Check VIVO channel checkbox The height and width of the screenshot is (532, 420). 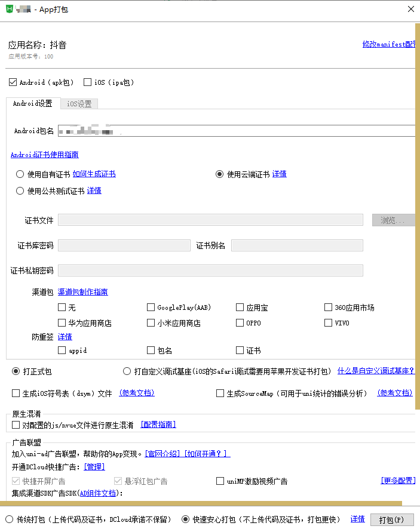click(x=328, y=322)
